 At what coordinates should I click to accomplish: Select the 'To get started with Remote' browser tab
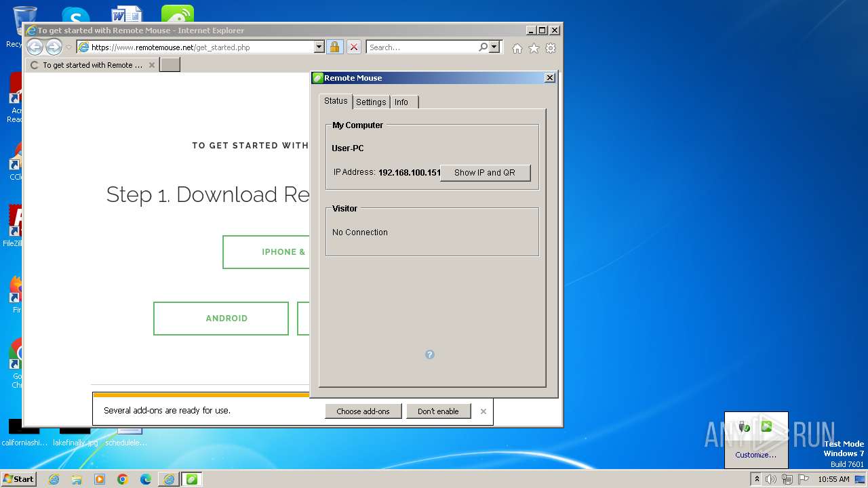[93, 65]
